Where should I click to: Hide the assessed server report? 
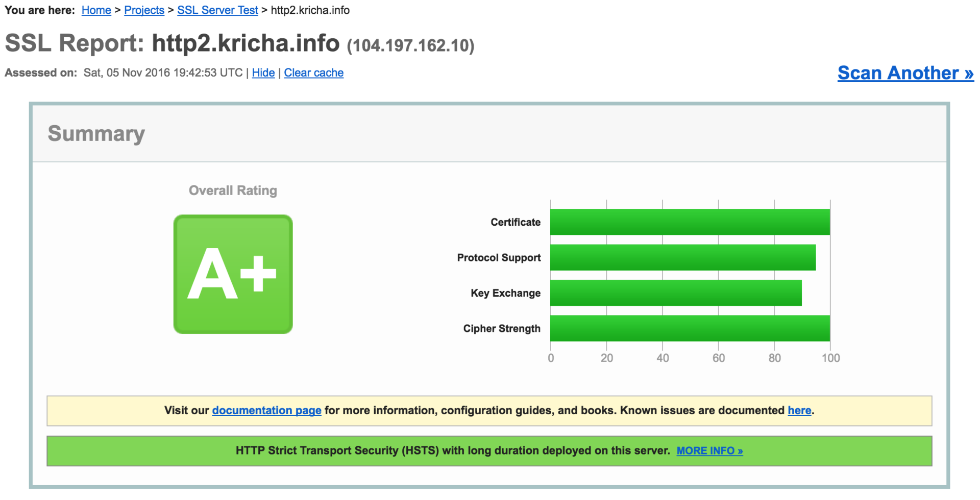pyautogui.click(x=263, y=73)
